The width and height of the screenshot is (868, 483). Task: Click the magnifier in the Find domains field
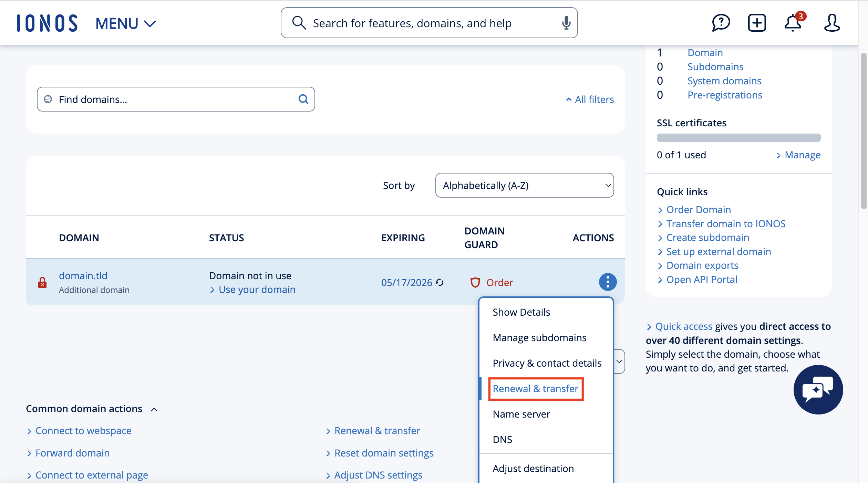tap(303, 99)
